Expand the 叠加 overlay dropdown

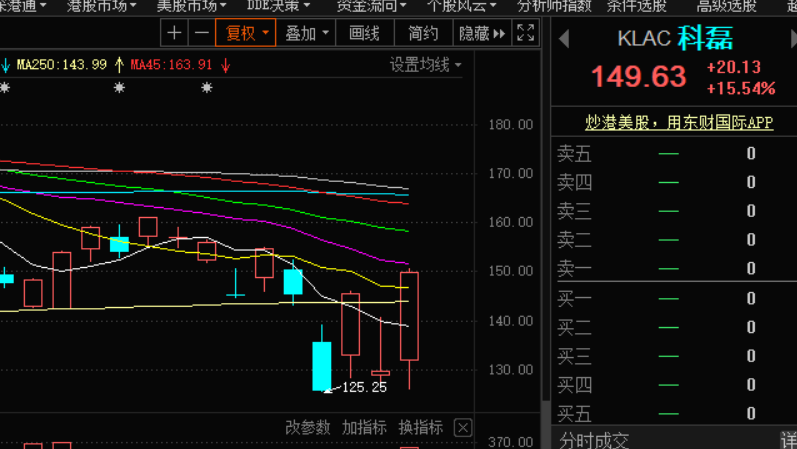pos(306,33)
